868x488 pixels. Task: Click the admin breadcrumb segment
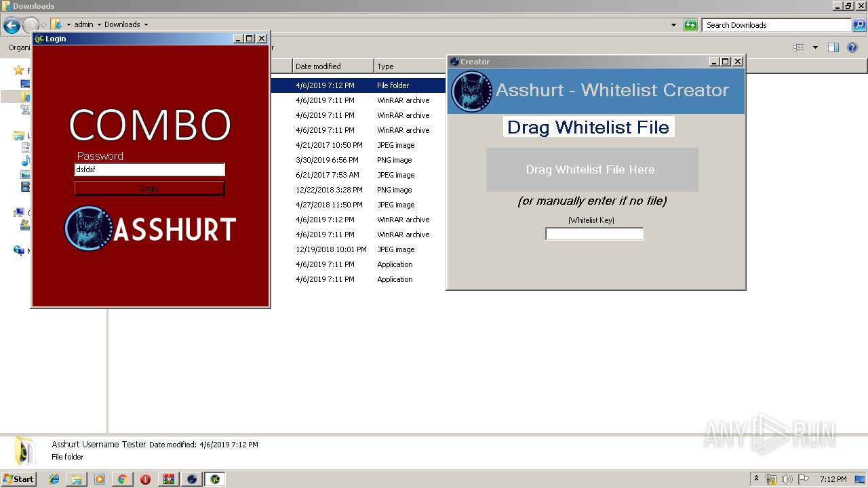point(84,25)
